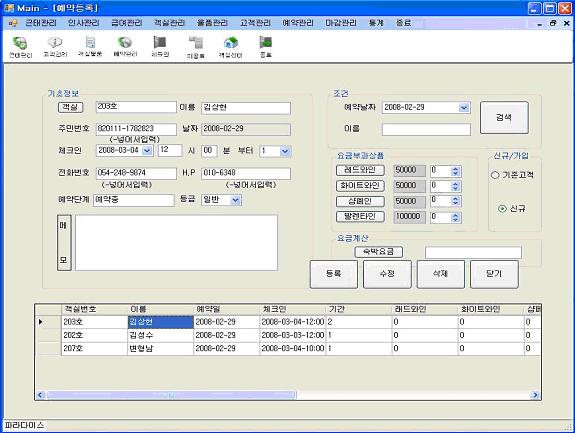Click the grid scrollbar left arrow
Screen dimensions: 575x433
(40, 395)
